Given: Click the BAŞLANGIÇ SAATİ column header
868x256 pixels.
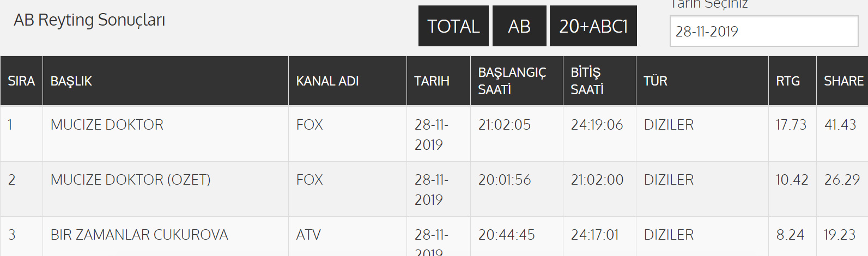Looking at the screenshot, I should pyautogui.click(x=512, y=81).
